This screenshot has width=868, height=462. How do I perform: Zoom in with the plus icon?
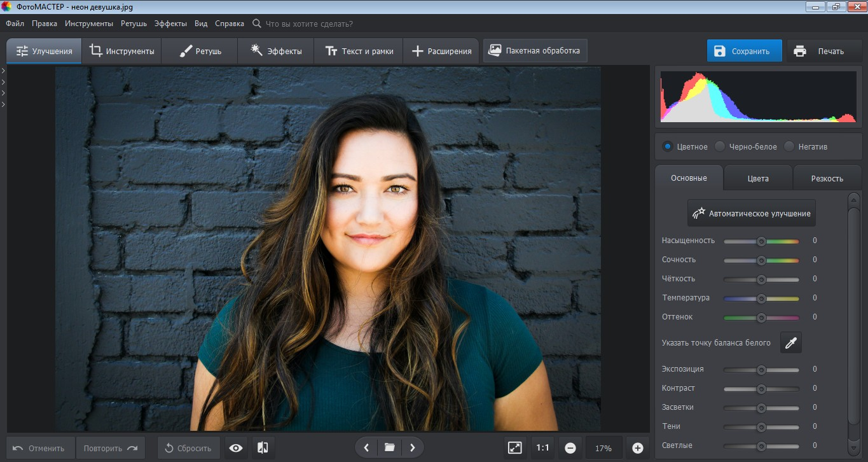(x=638, y=448)
